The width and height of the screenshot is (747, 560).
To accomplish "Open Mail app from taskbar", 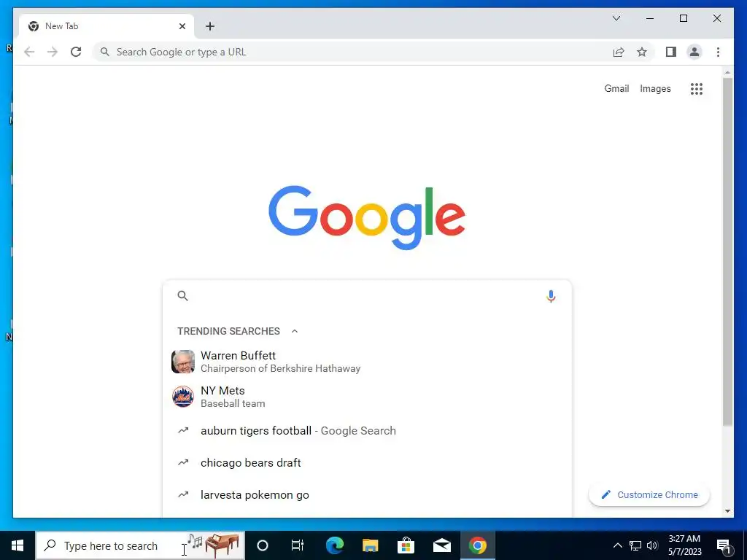I will 441,545.
